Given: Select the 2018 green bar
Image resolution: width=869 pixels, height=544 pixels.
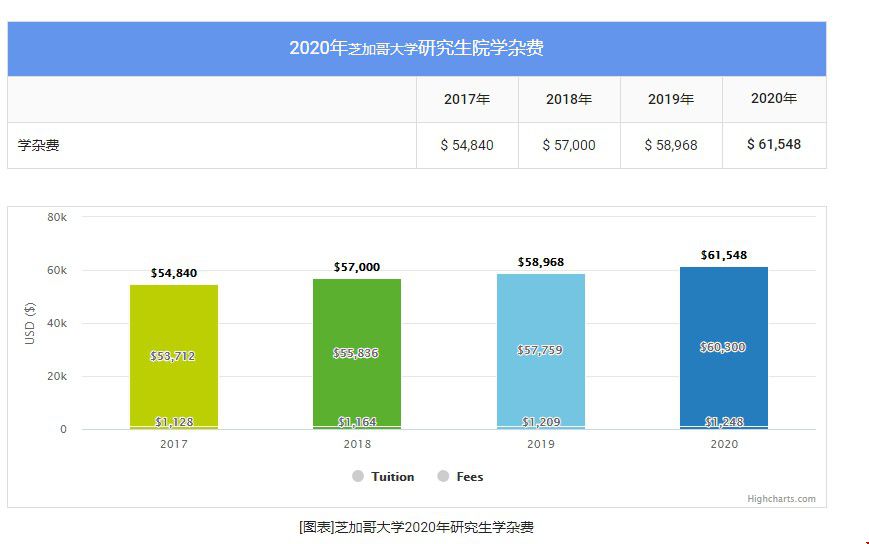Looking at the screenshot, I should tap(357, 354).
